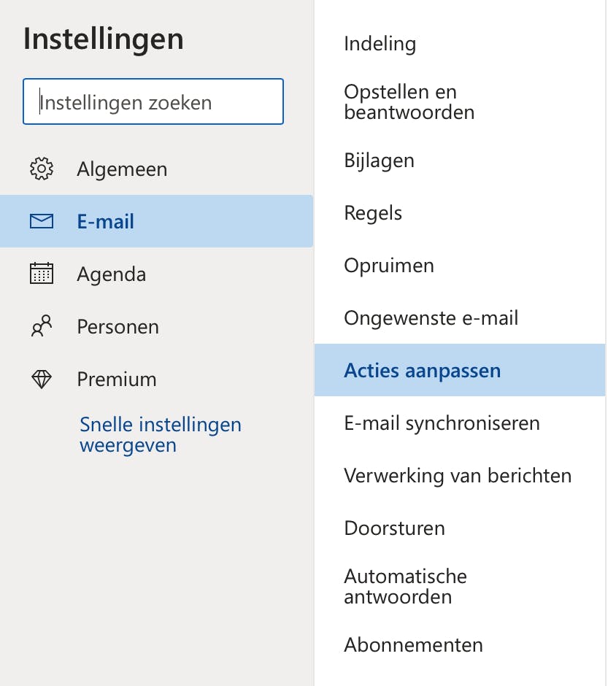Open the Doorsturen settings page
The image size is (616, 686).
click(394, 528)
